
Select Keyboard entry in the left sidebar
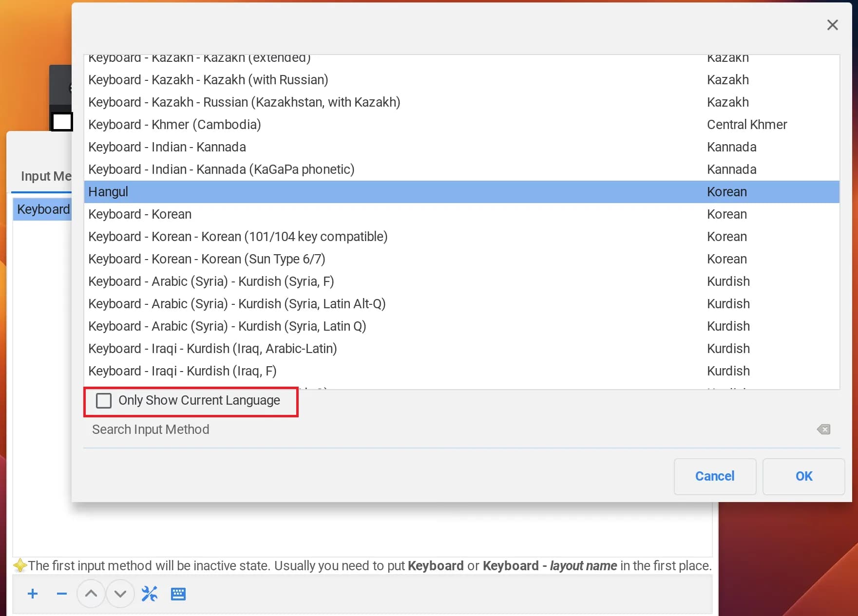tap(43, 209)
